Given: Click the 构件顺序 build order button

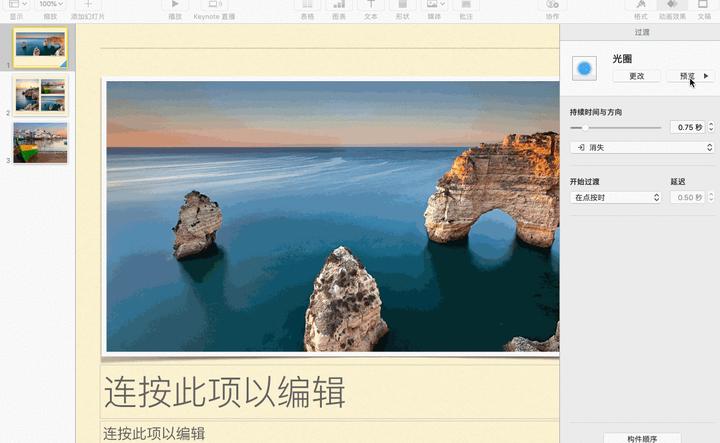Looking at the screenshot, I should (x=642, y=438).
